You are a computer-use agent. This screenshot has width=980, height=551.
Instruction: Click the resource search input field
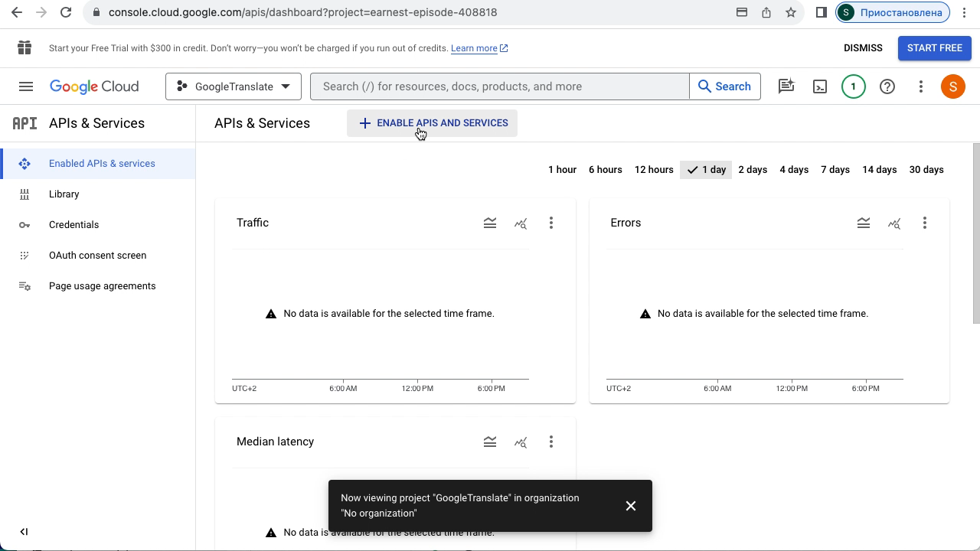point(500,86)
